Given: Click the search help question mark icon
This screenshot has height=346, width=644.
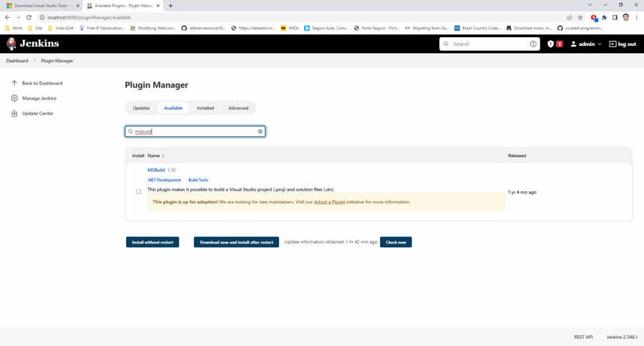Looking at the screenshot, I should click(533, 44).
